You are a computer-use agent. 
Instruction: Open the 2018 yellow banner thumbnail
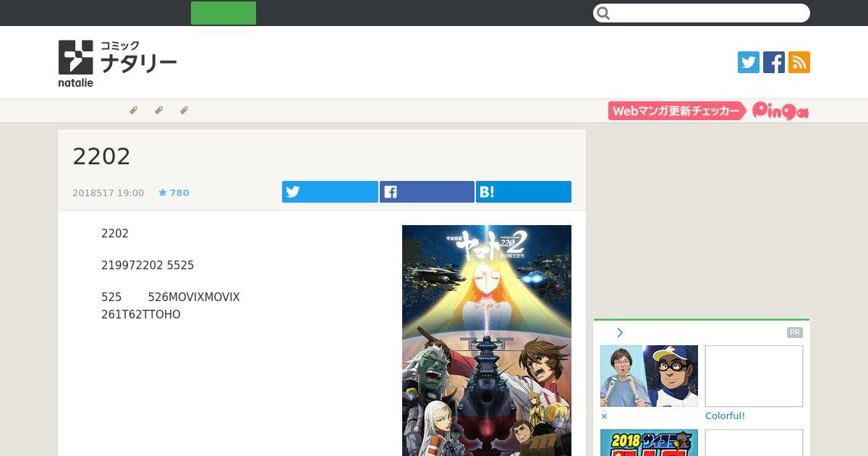tap(649, 443)
